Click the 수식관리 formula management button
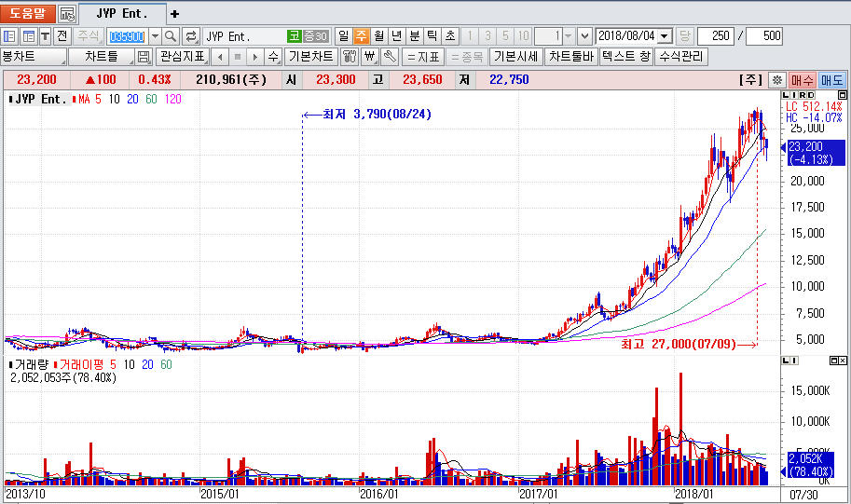 pos(682,57)
